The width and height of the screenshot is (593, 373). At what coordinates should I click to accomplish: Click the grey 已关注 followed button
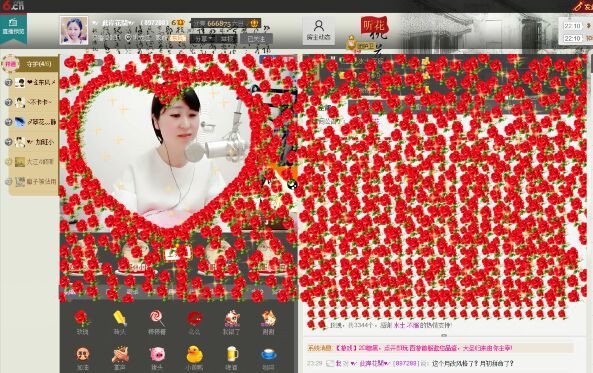tap(256, 39)
